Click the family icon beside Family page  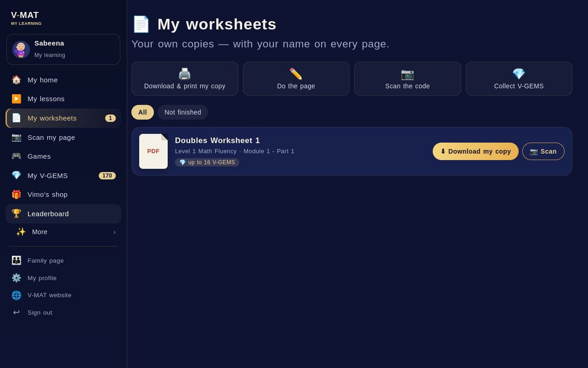click(x=17, y=260)
